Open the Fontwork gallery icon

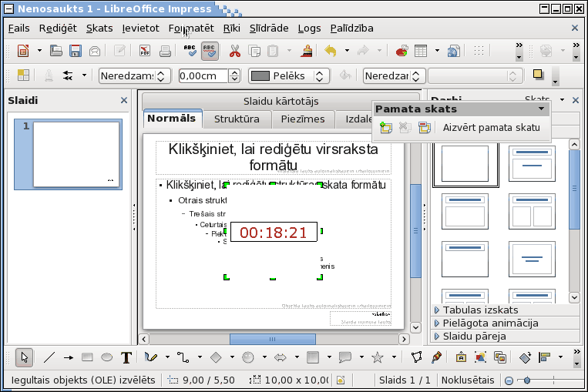click(461, 357)
